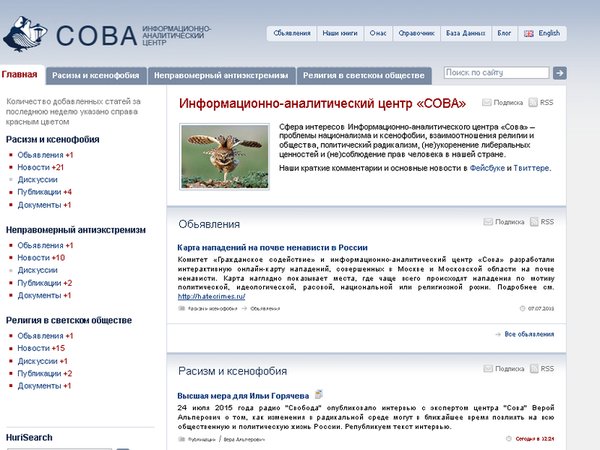Click the UK flag English icon
600x450 pixels.
click(x=529, y=33)
